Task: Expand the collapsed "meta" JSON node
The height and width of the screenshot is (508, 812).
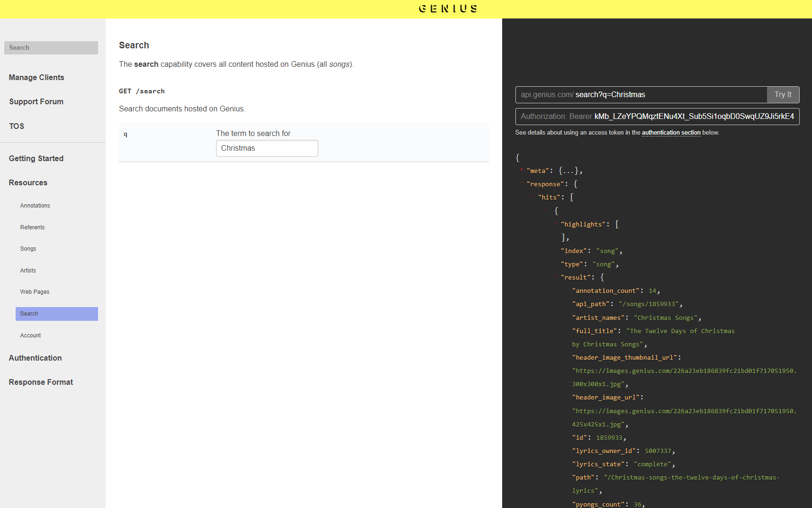Action: tap(522, 170)
